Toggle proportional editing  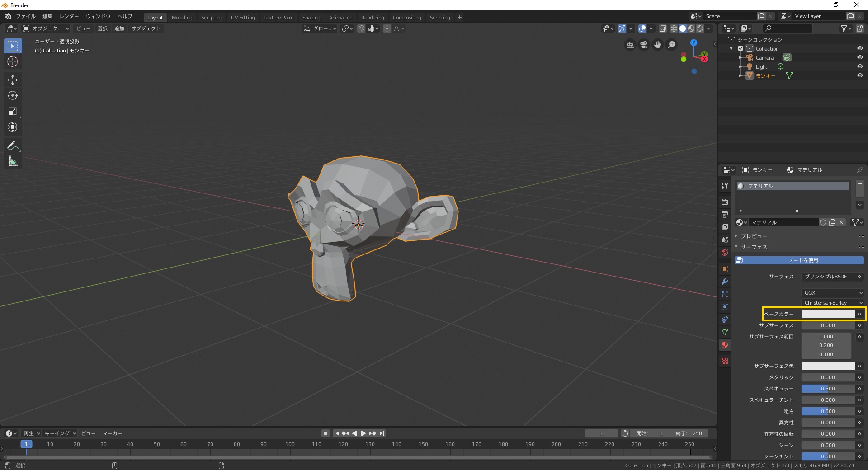[x=387, y=28]
